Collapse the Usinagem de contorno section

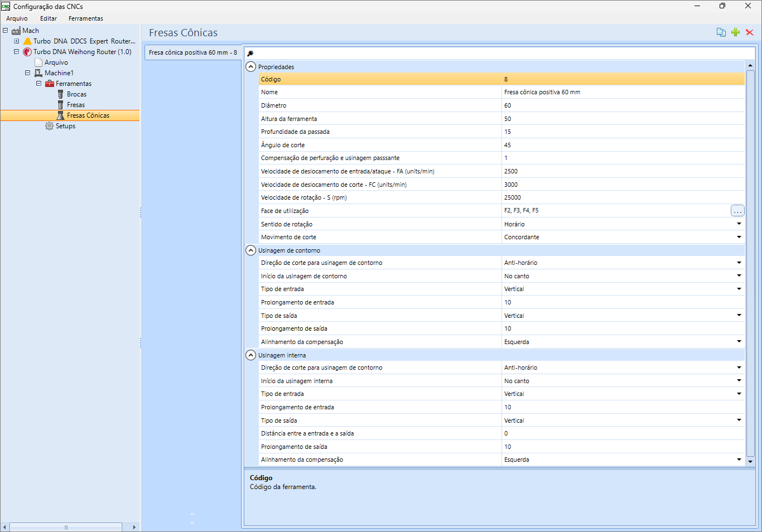click(x=251, y=250)
